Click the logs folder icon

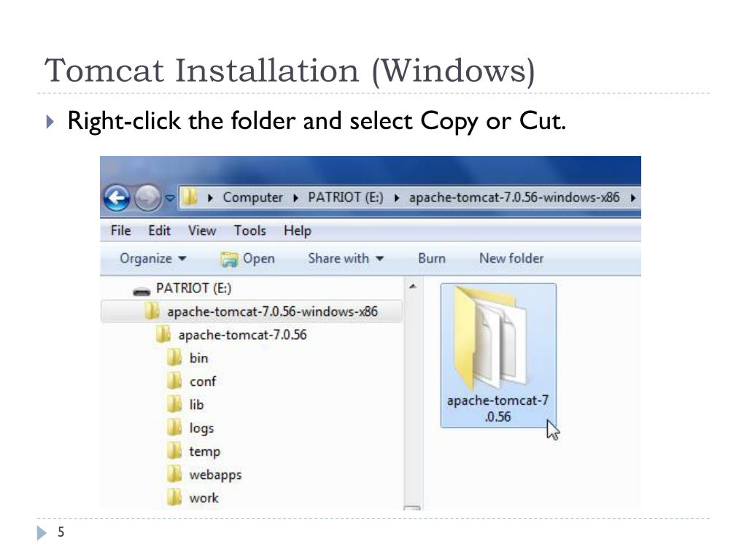click(175, 427)
